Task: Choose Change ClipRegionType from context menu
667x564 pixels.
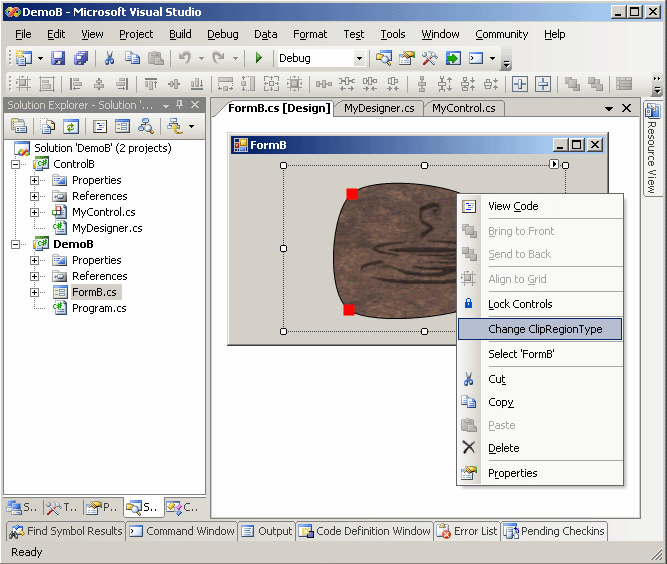Action: pyautogui.click(x=540, y=329)
